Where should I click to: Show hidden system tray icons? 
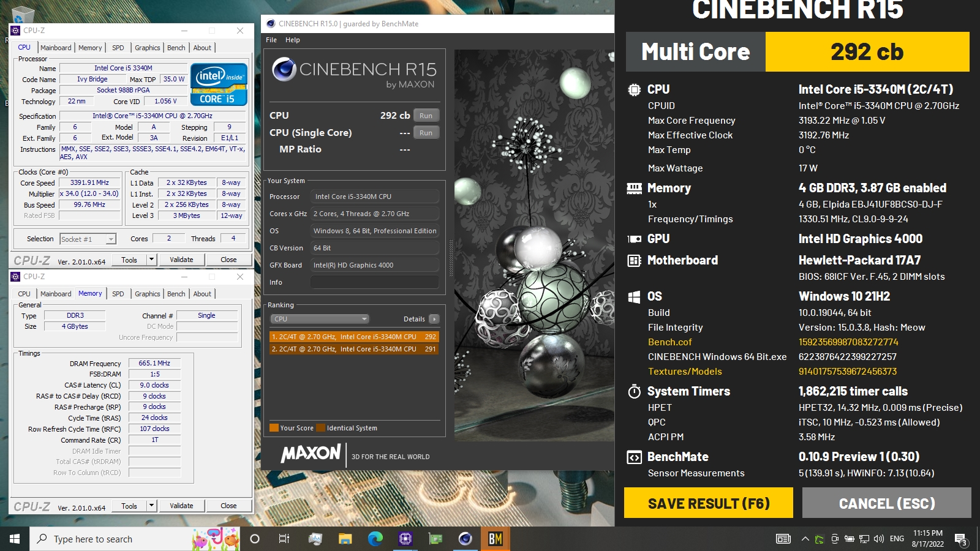click(805, 539)
